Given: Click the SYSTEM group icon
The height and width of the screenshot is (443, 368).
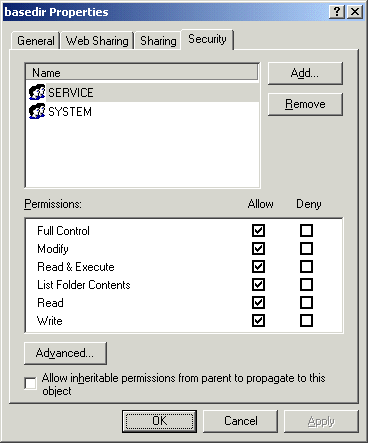Looking at the screenshot, I should [37, 111].
